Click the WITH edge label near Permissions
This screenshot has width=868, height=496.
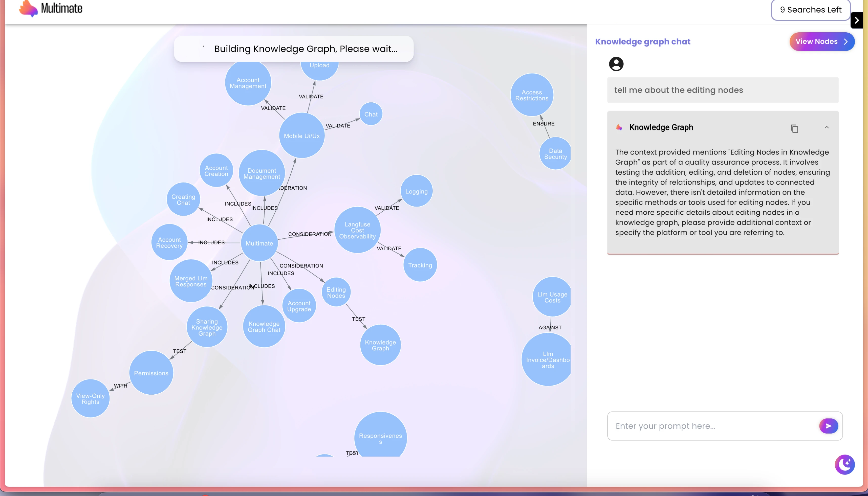coord(120,386)
